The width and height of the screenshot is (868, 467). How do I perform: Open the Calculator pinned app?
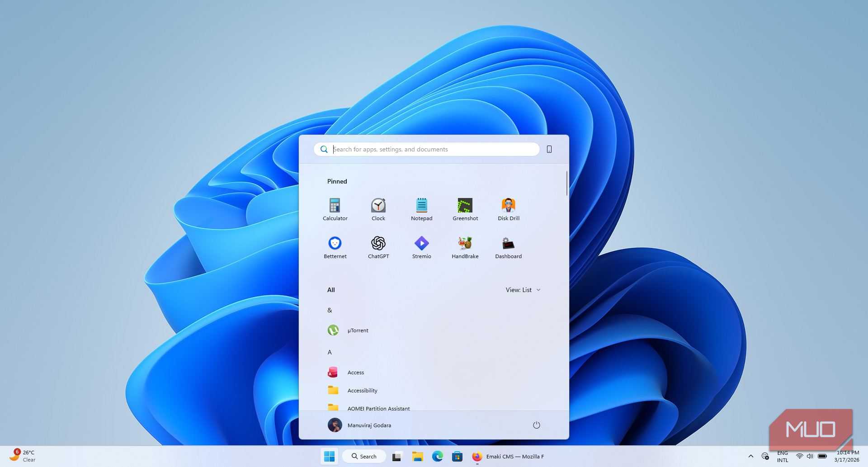(x=335, y=209)
